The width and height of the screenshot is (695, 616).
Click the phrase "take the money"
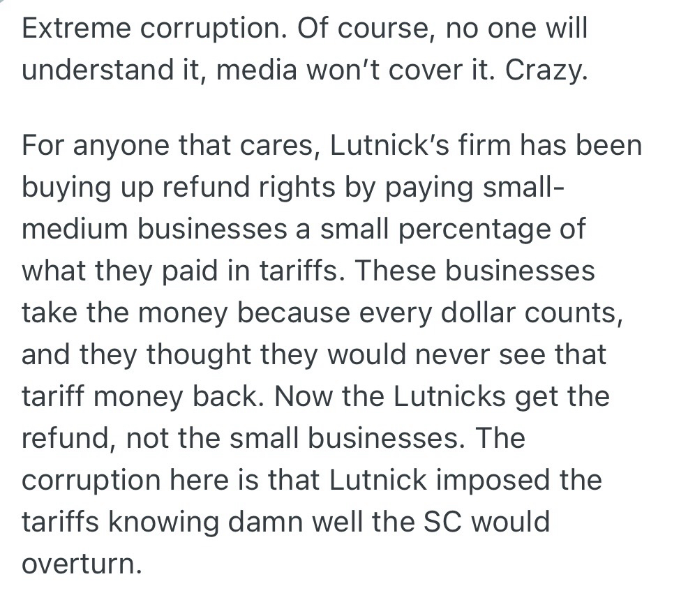pos(125,313)
